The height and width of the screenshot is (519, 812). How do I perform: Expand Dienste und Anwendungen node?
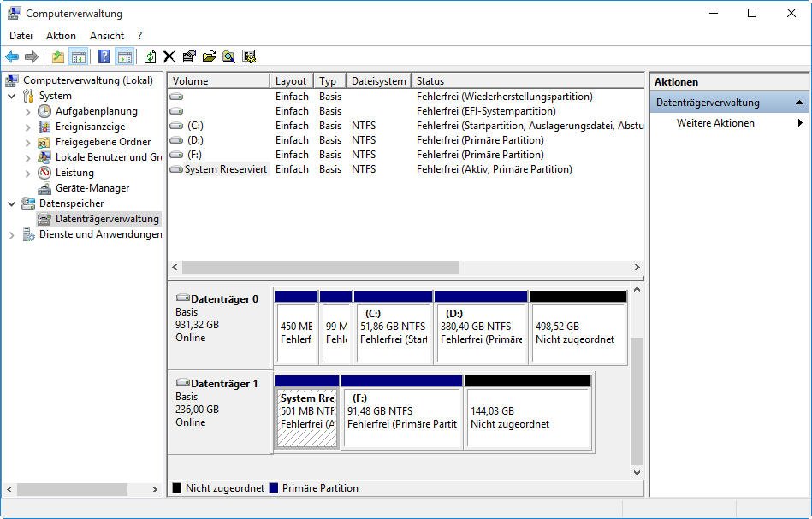(x=12, y=234)
